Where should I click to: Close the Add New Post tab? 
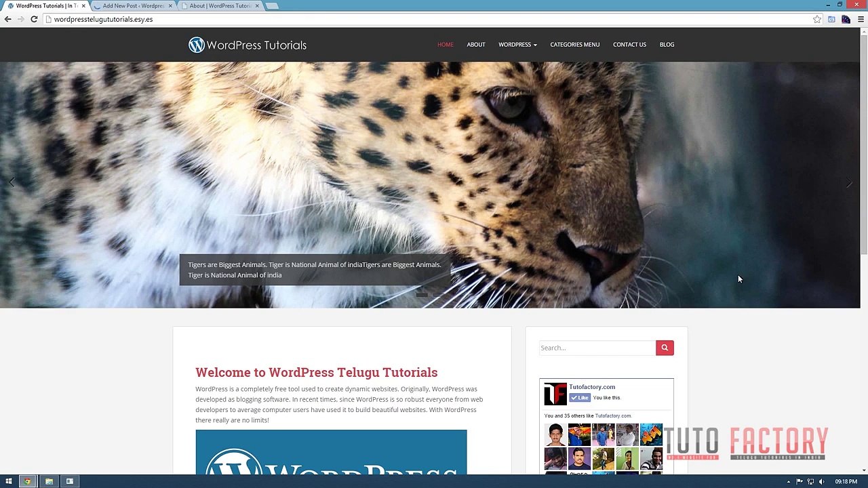tap(170, 5)
